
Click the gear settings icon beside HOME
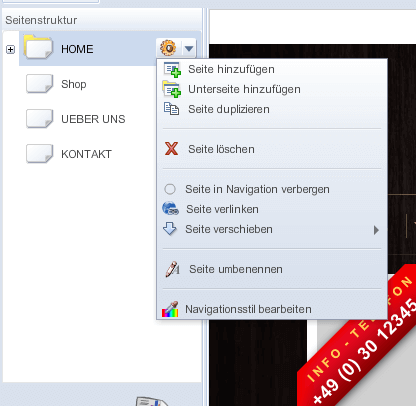click(168, 48)
